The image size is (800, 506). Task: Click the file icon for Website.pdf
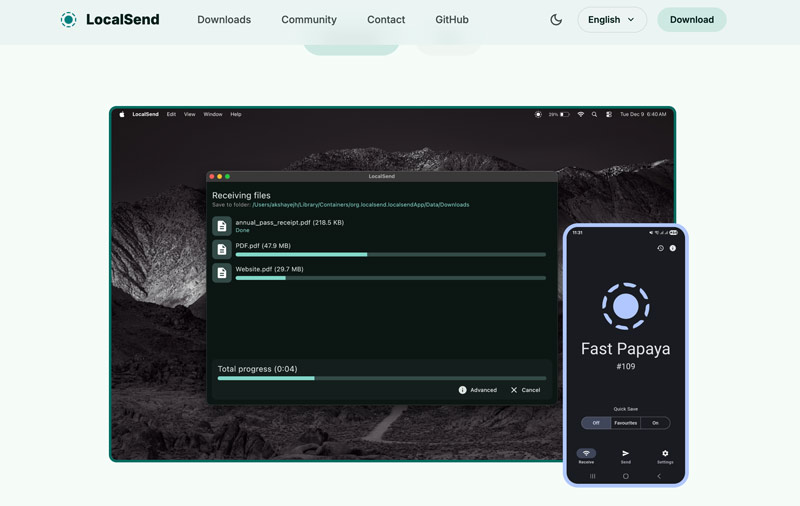(x=222, y=273)
